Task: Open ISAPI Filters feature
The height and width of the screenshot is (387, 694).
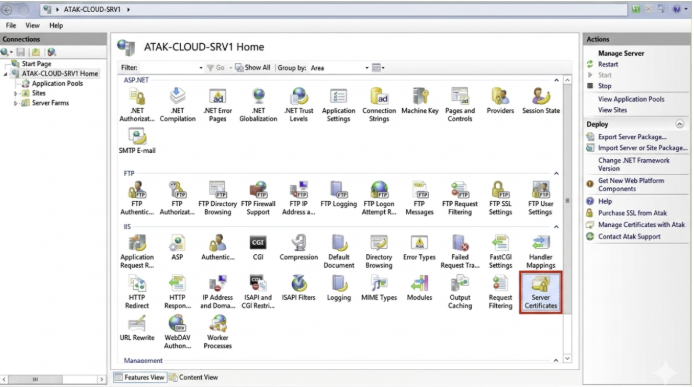Action: [x=299, y=288]
